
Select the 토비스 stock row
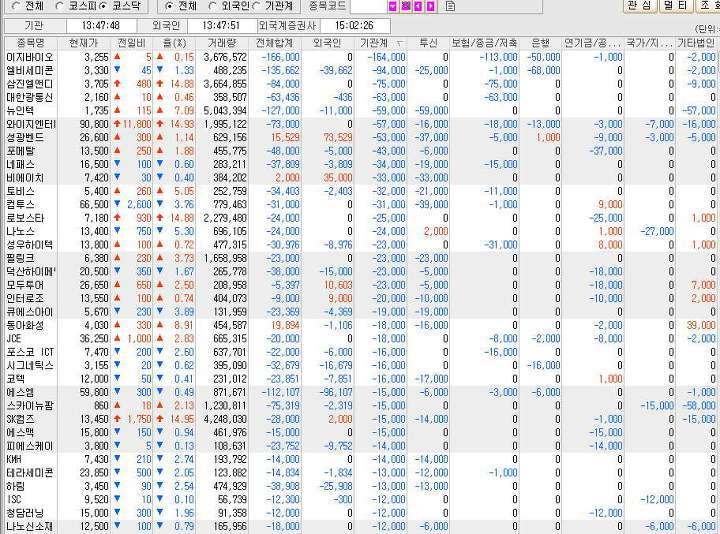360,191
